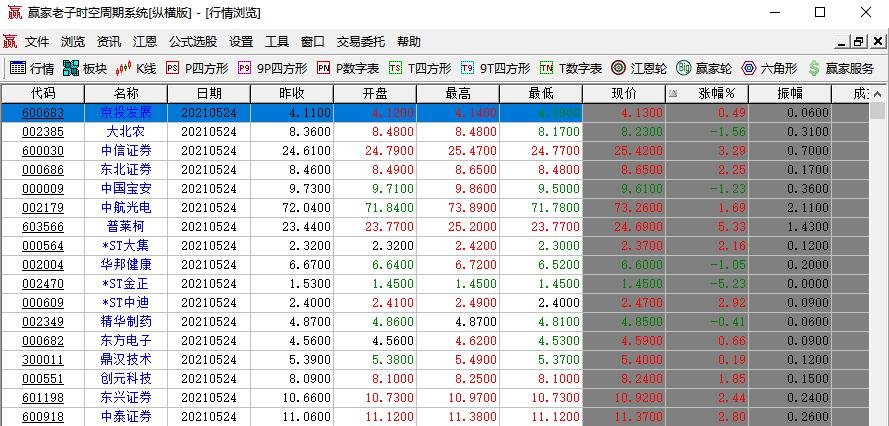
Task: Open the 资讯 menu
Action: pyautogui.click(x=109, y=41)
